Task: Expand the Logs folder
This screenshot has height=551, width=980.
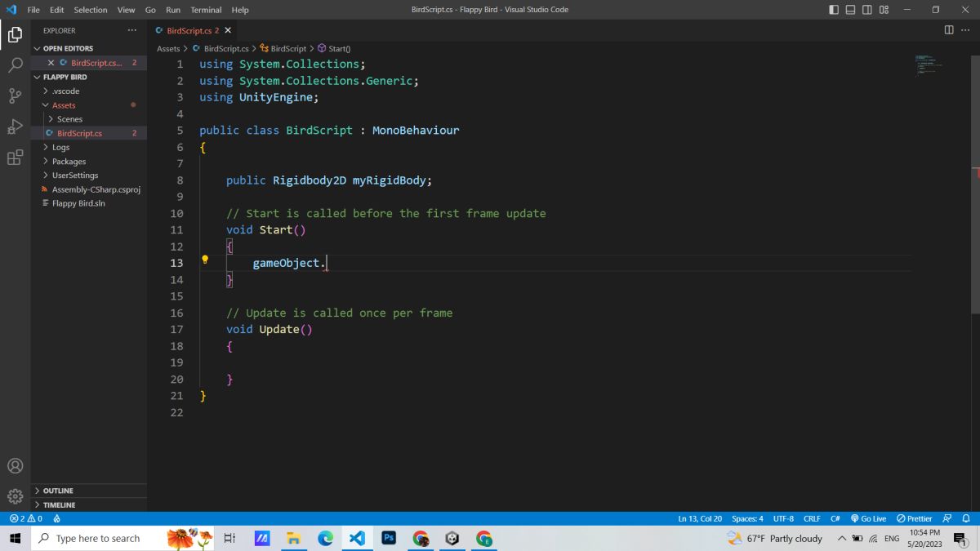Action: [x=89, y=147]
